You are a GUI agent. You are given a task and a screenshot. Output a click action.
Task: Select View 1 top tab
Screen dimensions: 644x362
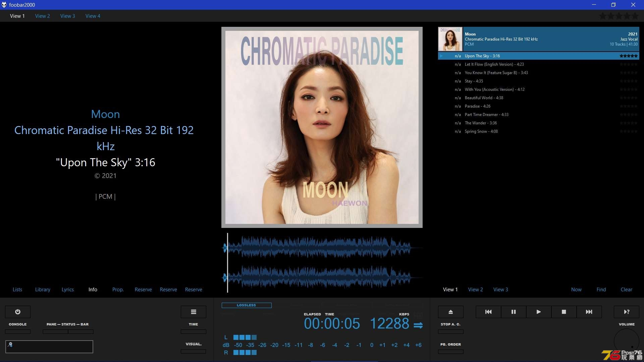click(x=17, y=16)
